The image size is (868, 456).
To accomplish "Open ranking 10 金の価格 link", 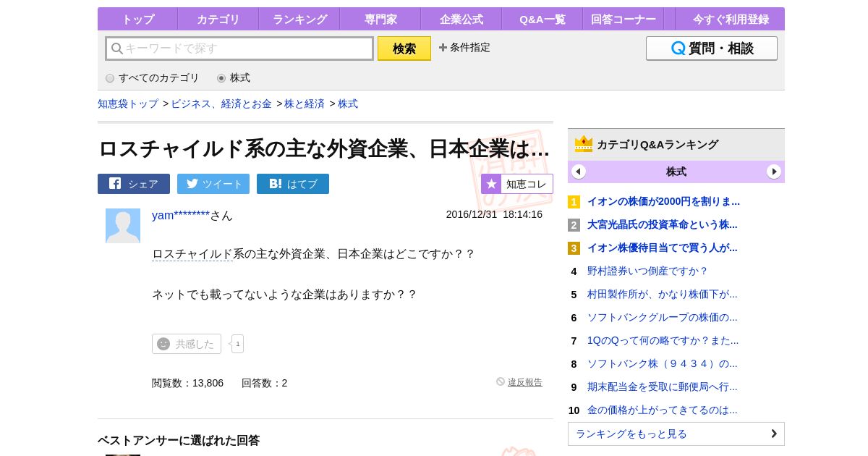I will point(663,410).
